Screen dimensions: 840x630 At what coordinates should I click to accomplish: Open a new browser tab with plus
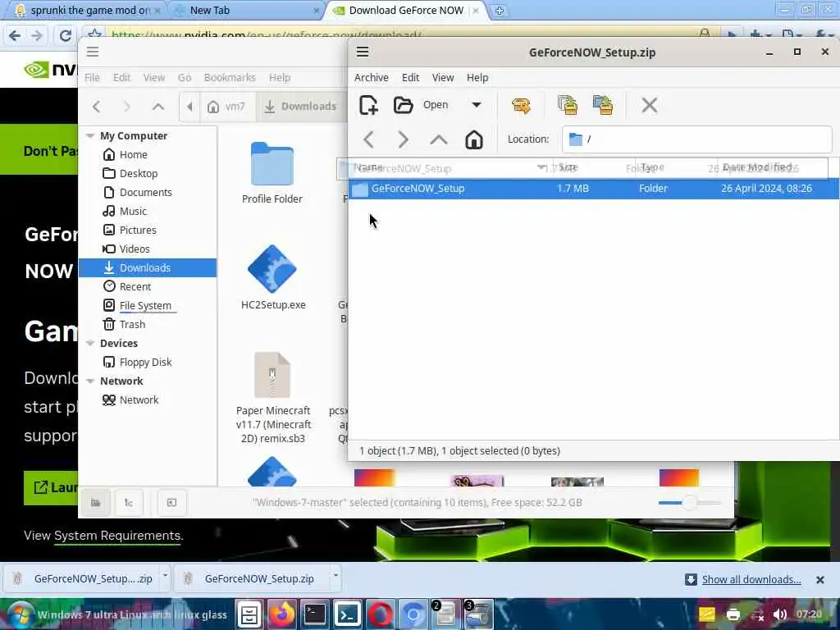click(500, 11)
